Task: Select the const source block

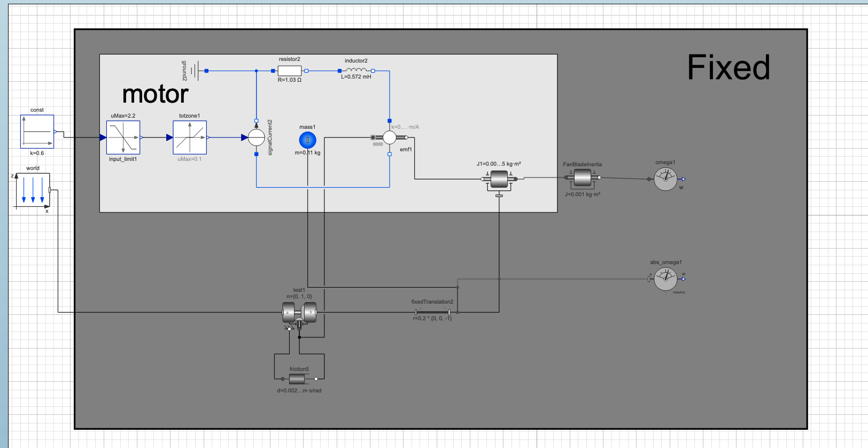Action: coord(37,132)
